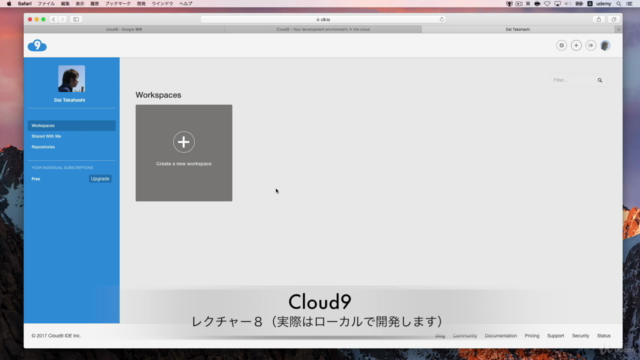
Task: Open the Security footer link
Action: pyautogui.click(x=580, y=336)
